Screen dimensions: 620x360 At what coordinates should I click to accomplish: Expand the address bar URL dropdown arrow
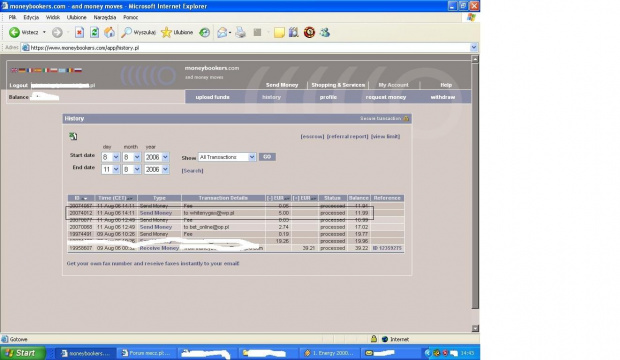[x=474, y=47]
